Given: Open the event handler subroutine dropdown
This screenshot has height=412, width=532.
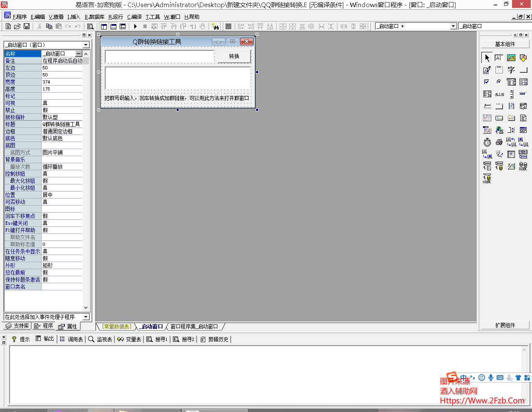Looking at the screenshot, I should click(x=86, y=317).
